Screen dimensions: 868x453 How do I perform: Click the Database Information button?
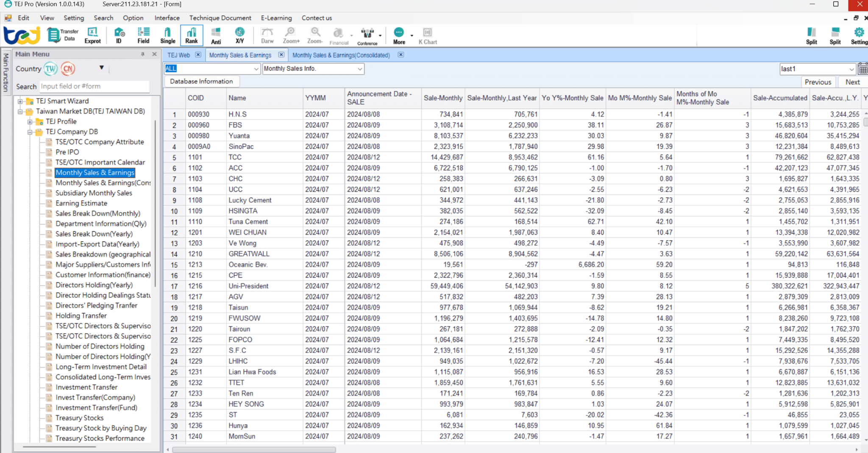click(x=201, y=81)
